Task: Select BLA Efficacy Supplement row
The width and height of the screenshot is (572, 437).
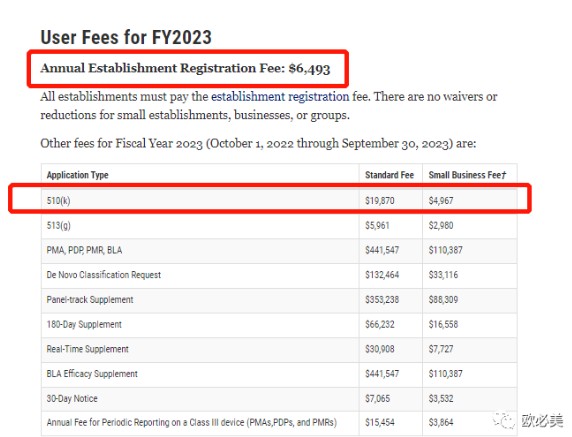Action: [279, 374]
